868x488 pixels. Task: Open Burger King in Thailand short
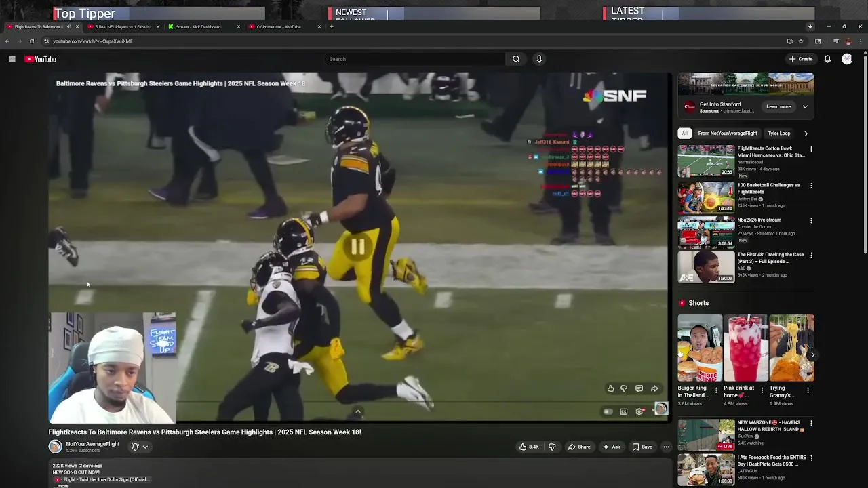coord(700,348)
